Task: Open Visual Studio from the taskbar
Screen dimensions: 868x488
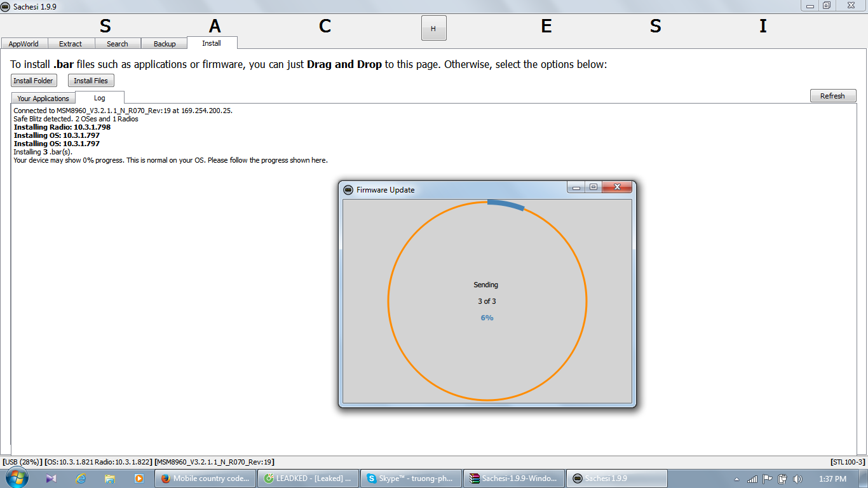Action: tap(51, 478)
